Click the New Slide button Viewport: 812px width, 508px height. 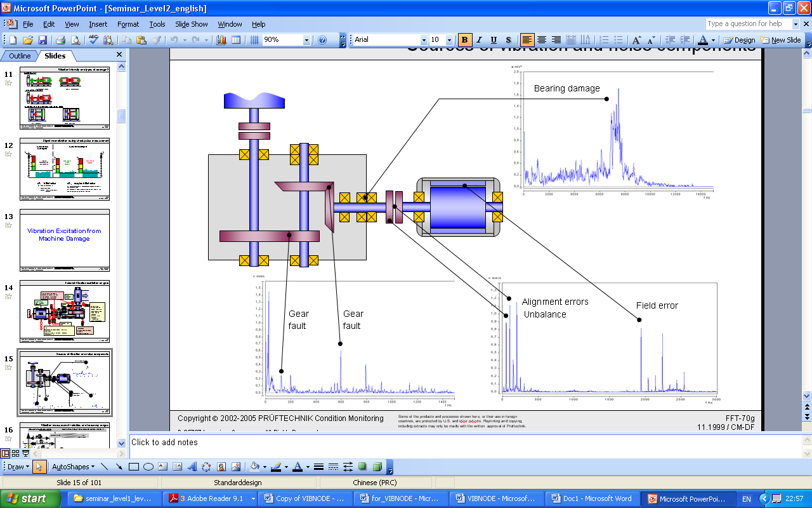[x=780, y=40]
